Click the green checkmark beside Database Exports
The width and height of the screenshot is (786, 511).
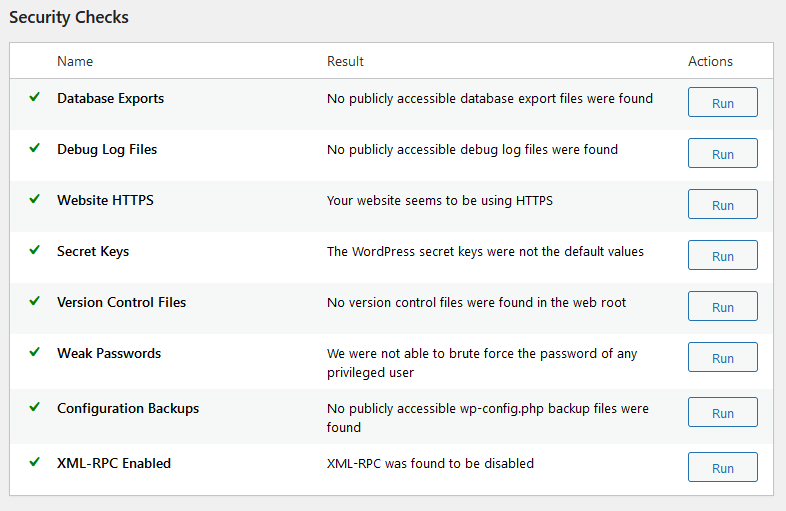pos(34,98)
